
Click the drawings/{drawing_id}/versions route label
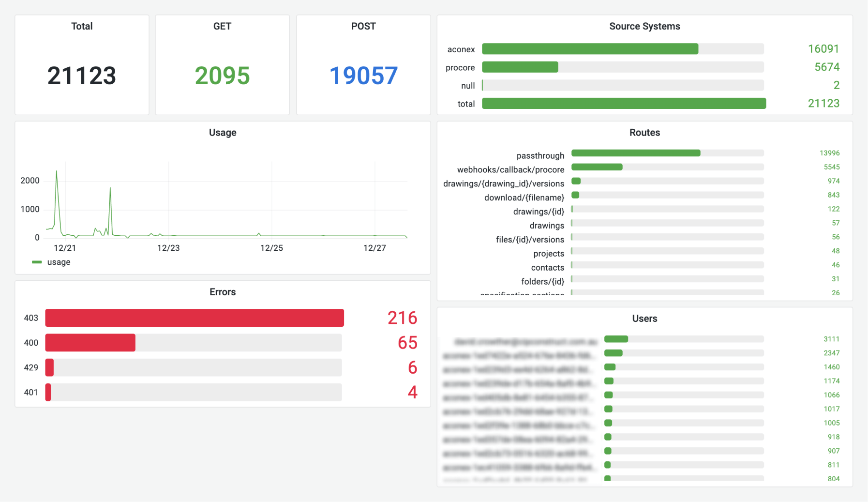tap(504, 183)
